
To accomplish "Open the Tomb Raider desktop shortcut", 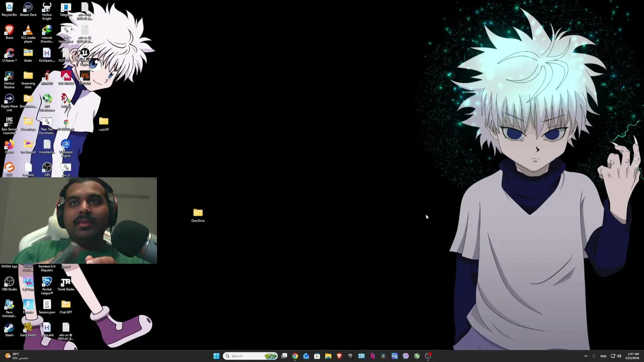I will pos(66,284).
